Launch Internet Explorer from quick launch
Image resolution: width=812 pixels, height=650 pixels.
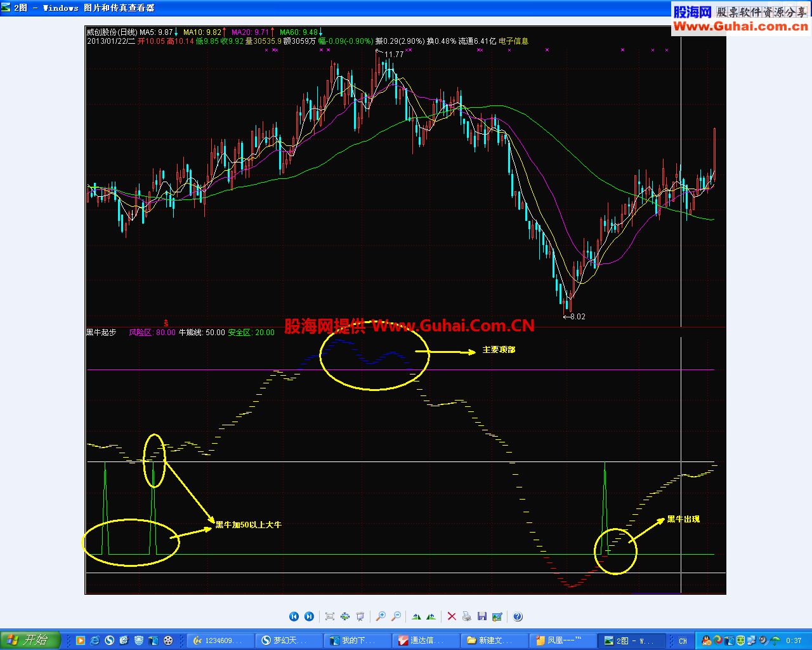(x=95, y=640)
